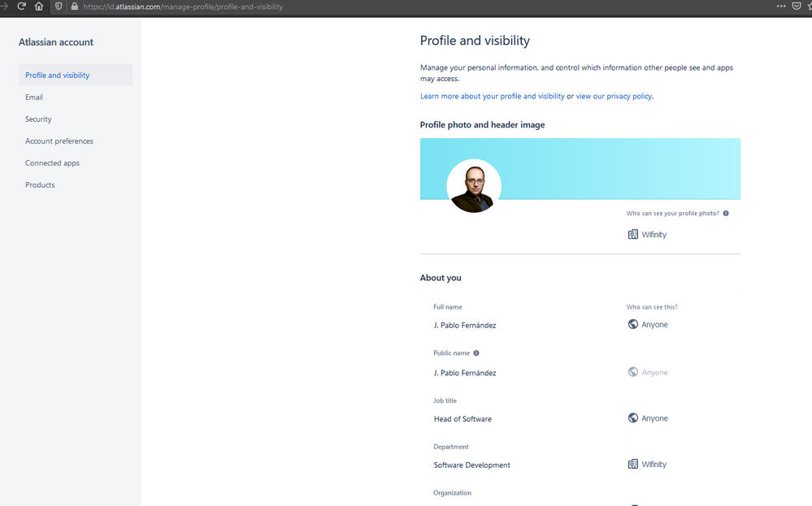The height and width of the screenshot is (506, 812).
Task: Change the Job title visibility setting
Action: pos(648,417)
